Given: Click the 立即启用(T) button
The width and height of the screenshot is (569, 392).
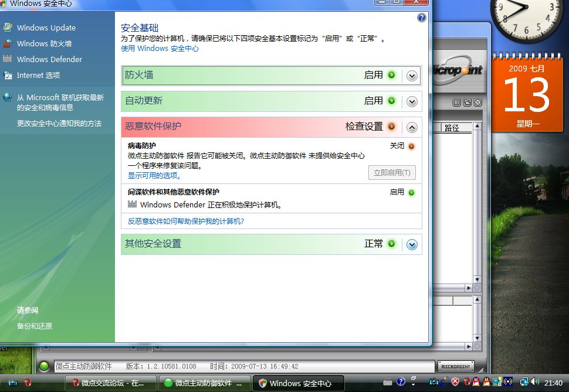Looking at the screenshot, I should tap(392, 173).
